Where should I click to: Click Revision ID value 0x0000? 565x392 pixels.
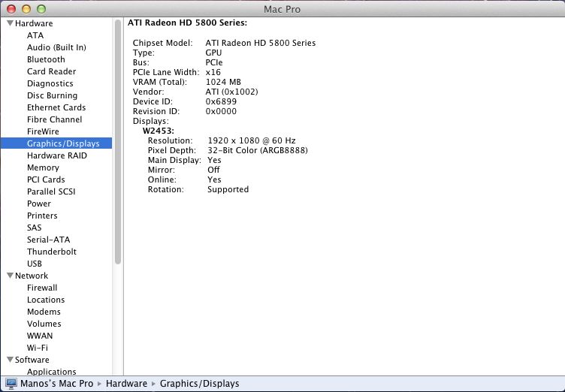click(x=221, y=111)
